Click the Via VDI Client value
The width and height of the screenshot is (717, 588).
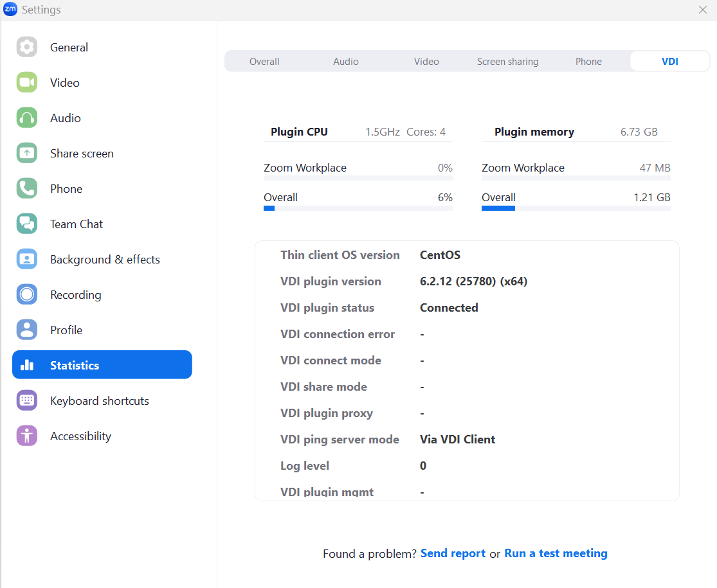pos(457,440)
